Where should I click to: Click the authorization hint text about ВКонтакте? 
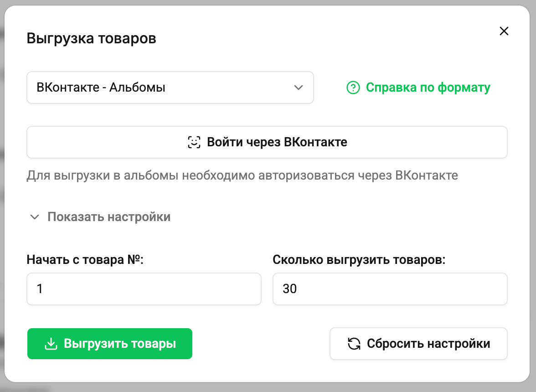242,175
